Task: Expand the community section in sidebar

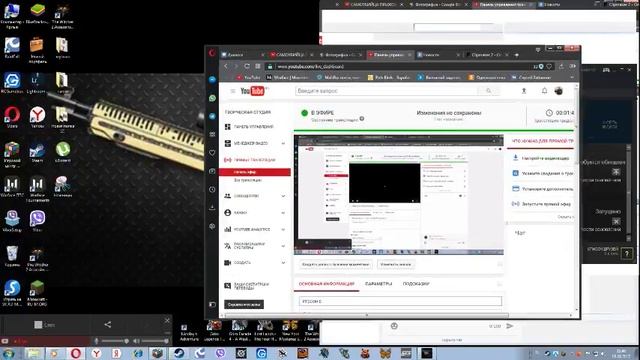Action: (283, 196)
